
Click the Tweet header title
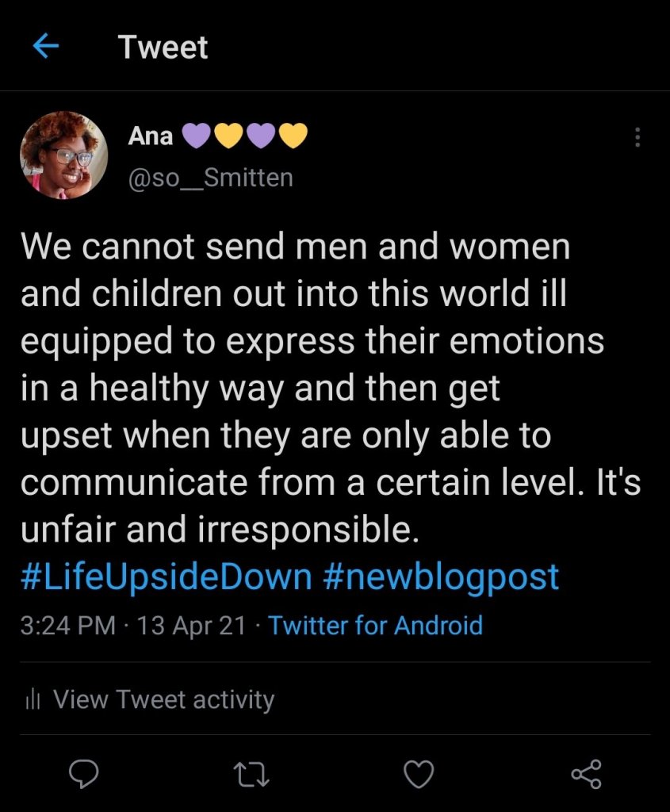(x=163, y=48)
